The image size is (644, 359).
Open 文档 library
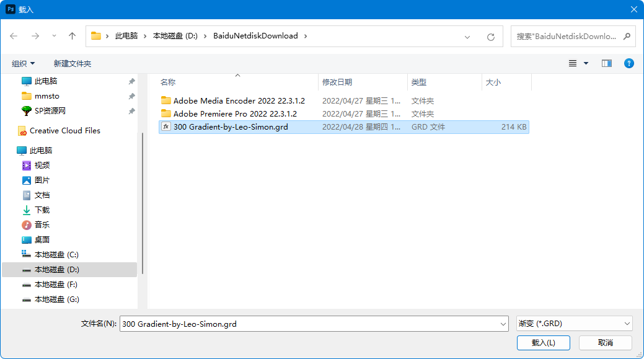[x=42, y=195]
